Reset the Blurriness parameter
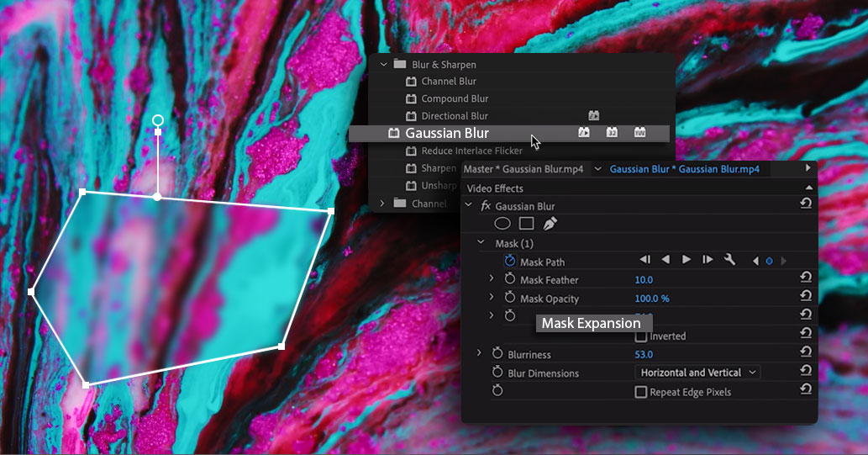Screen dimensions: 868x455 click(805, 354)
